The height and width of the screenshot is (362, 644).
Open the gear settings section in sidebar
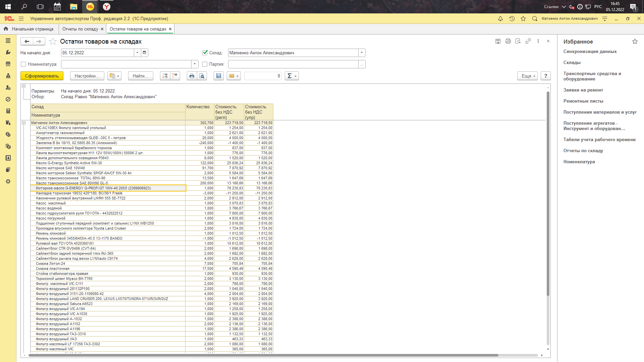pyautogui.click(x=8, y=181)
